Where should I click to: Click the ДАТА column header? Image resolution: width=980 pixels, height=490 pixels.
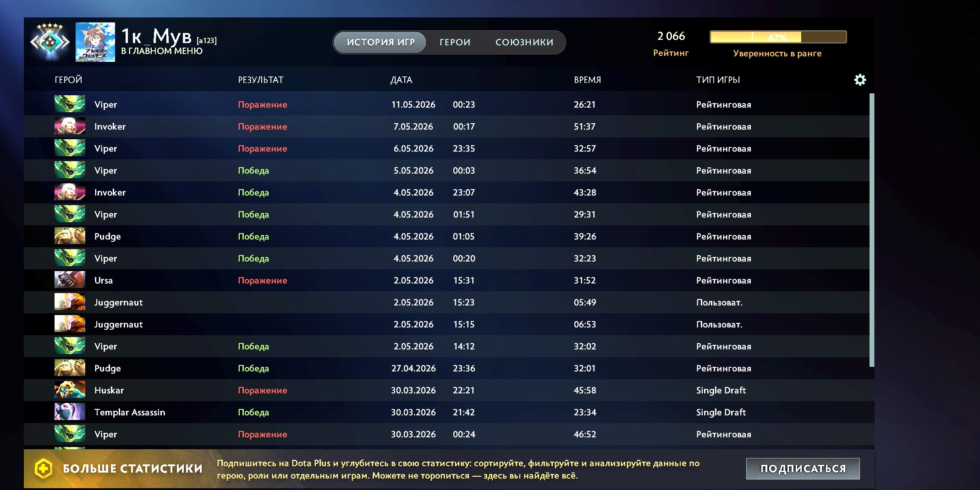tap(401, 80)
